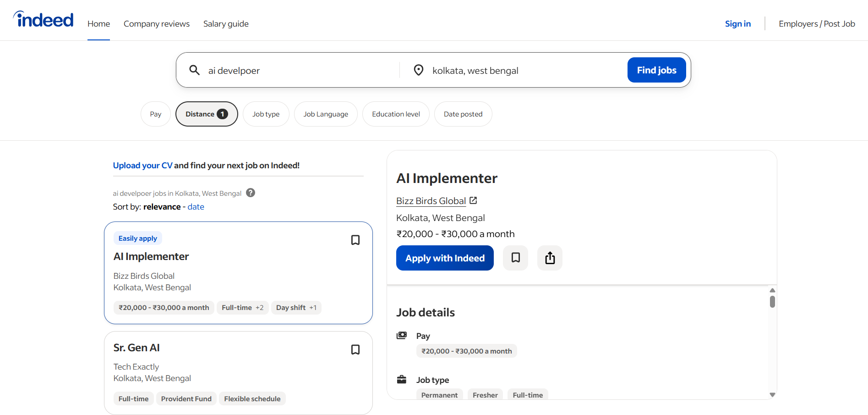Click the Find jobs button
Image resolution: width=868 pixels, height=415 pixels.
(x=656, y=70)
